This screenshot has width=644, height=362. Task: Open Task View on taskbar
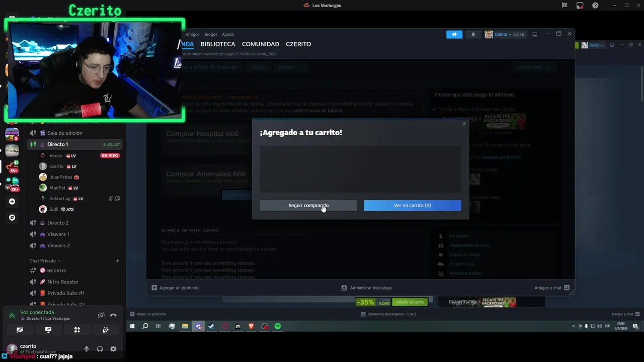coord(158,326)
